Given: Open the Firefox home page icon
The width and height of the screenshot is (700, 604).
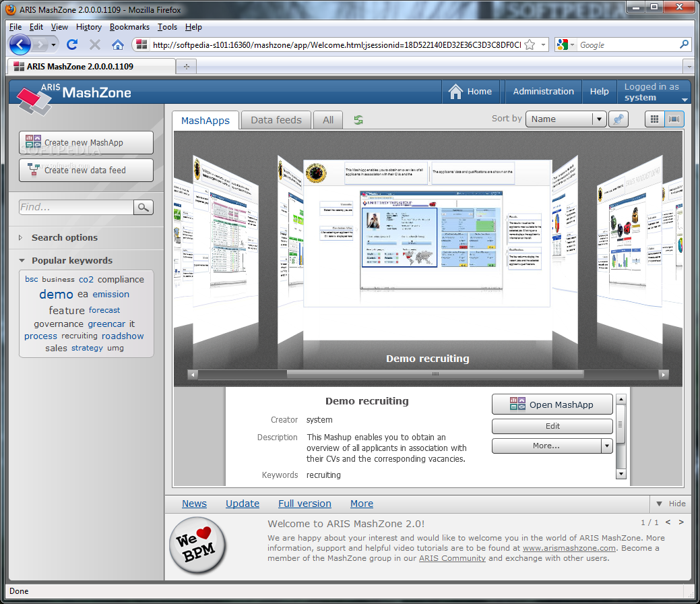Looking at the screenshot, I should [x=117, y=44].
